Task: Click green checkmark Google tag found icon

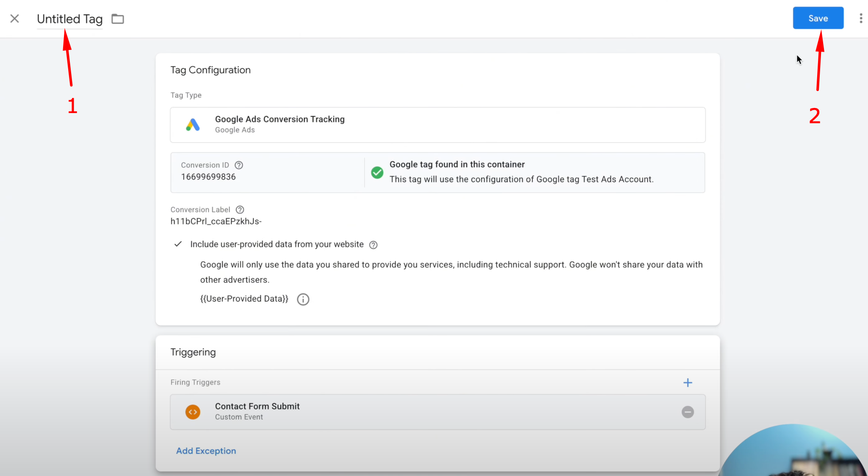Action: pyautogui.click(x=377, y=172)
